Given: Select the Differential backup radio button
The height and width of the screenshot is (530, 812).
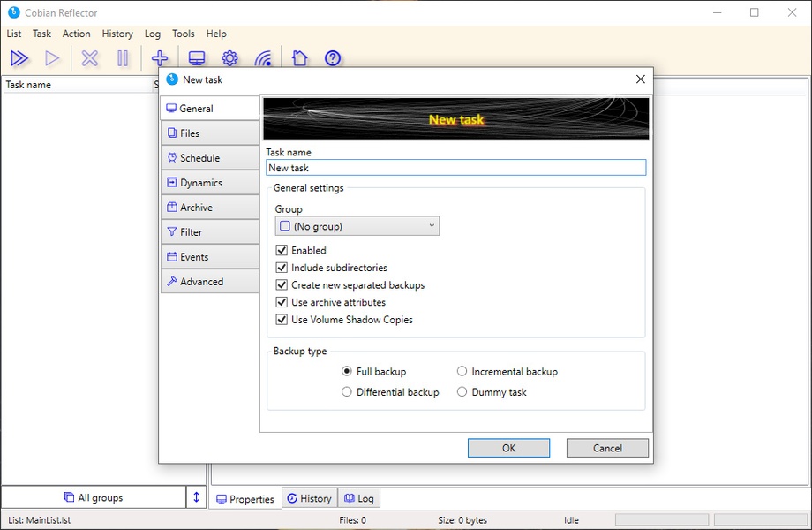Looking at the screenshot, I should point(347,392).
